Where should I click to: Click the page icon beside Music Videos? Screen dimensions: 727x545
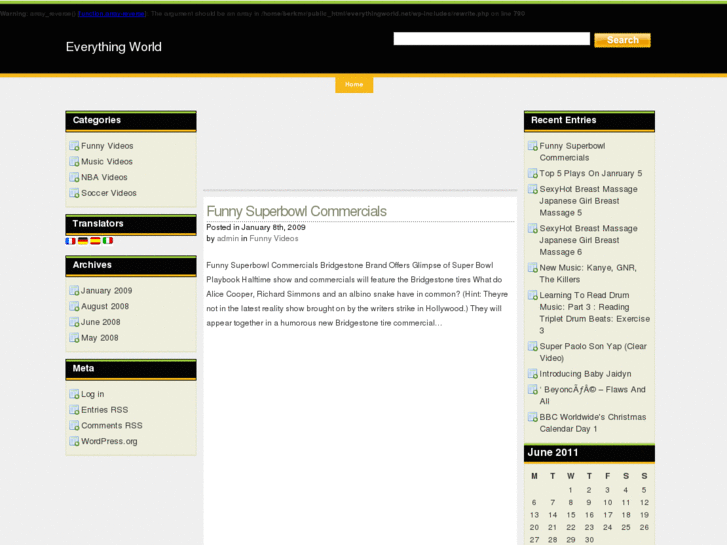[x=74, y=162]
